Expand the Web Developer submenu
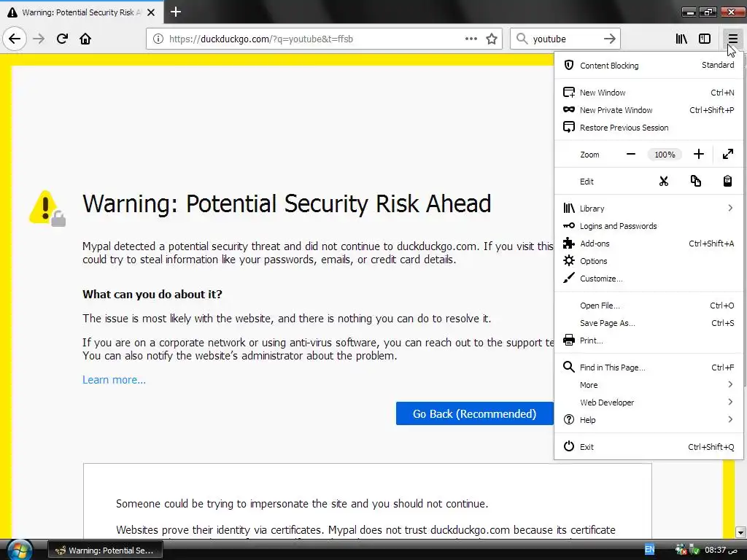This screenshot has height=560, width=747. (649, 402)
